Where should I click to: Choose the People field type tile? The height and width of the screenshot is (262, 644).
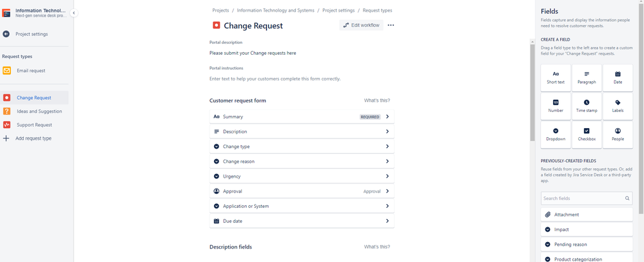point(618,135)
